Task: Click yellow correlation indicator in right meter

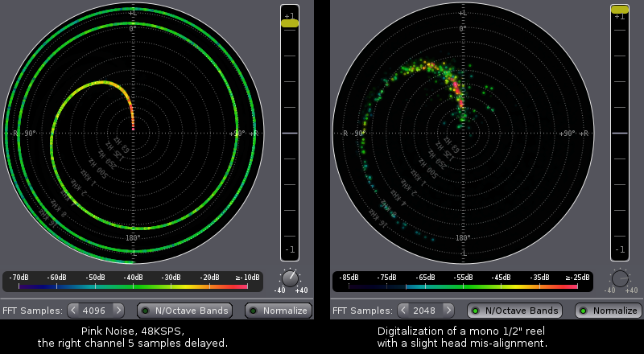Action: (x=620, y=9)
